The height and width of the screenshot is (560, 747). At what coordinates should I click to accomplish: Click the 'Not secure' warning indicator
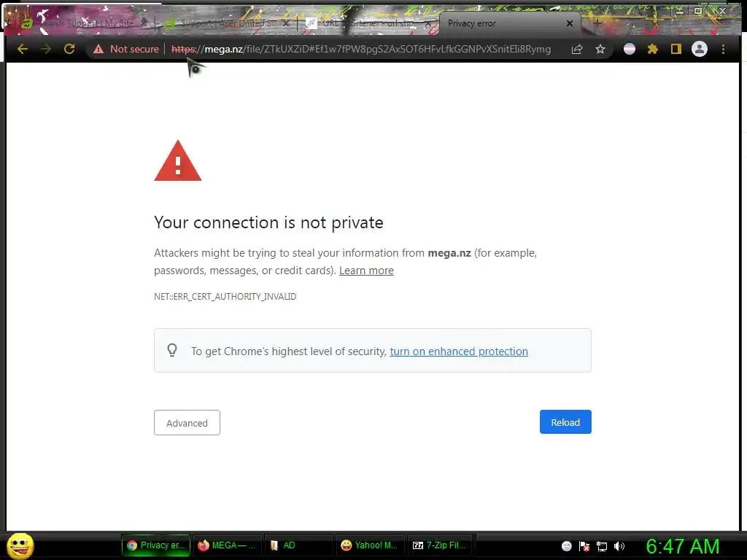point(126,49)
